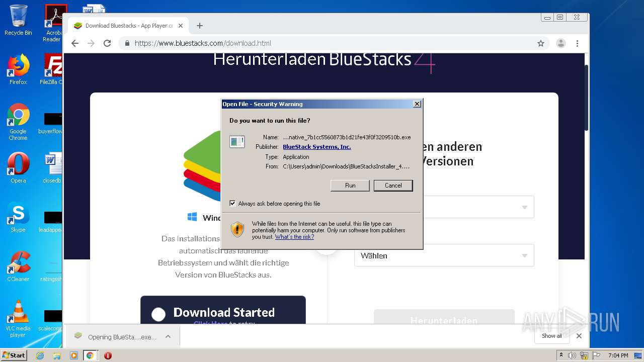Open the Recycle Bin desktop icon
The width and height of the screenshot is (644, 362).
(18, 20)
